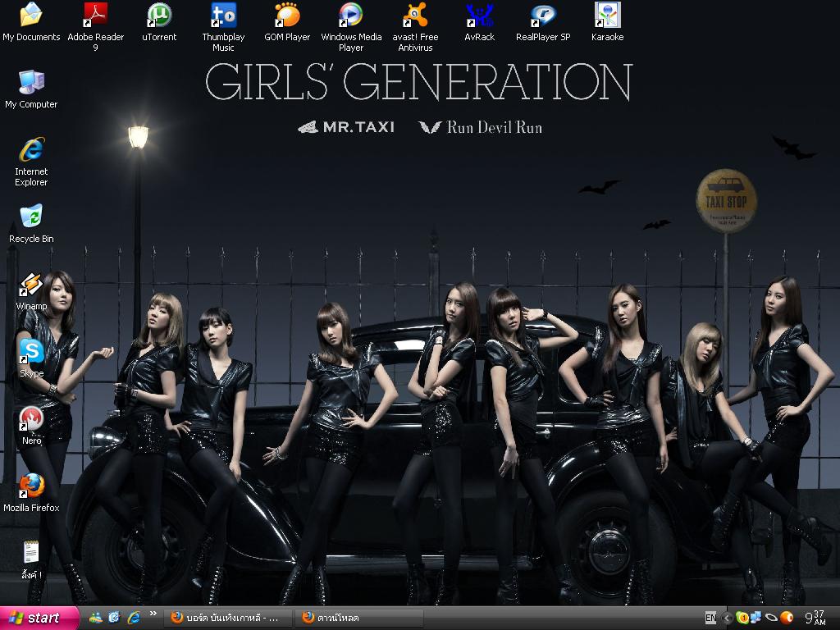Select the ลิ้งค์ ! text file icon

point(31,560)
